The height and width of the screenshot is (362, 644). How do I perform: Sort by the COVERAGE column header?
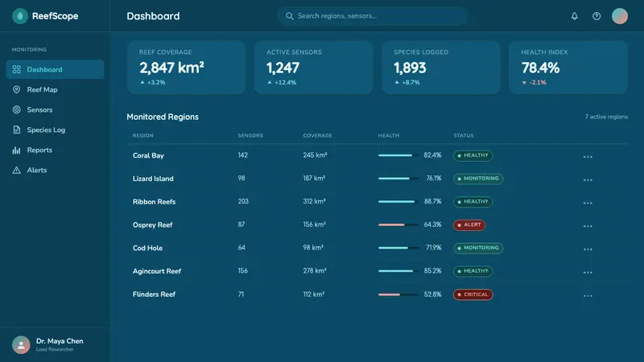[x=317, y=135]
